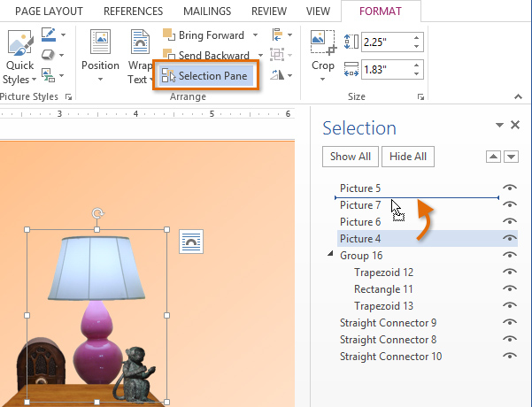
Task: Toggle visibility of Picture 6
Action: [510, 221]
